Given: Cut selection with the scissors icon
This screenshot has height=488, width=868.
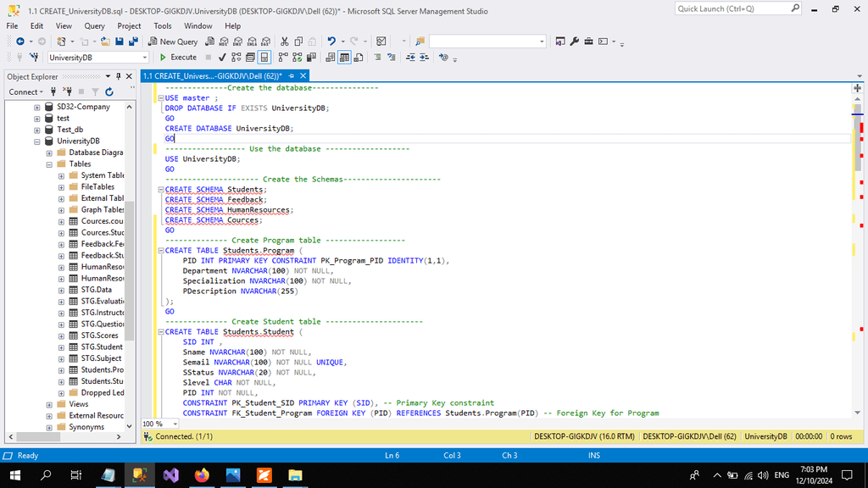Looking at the screenshot, I should click(285, 42).
